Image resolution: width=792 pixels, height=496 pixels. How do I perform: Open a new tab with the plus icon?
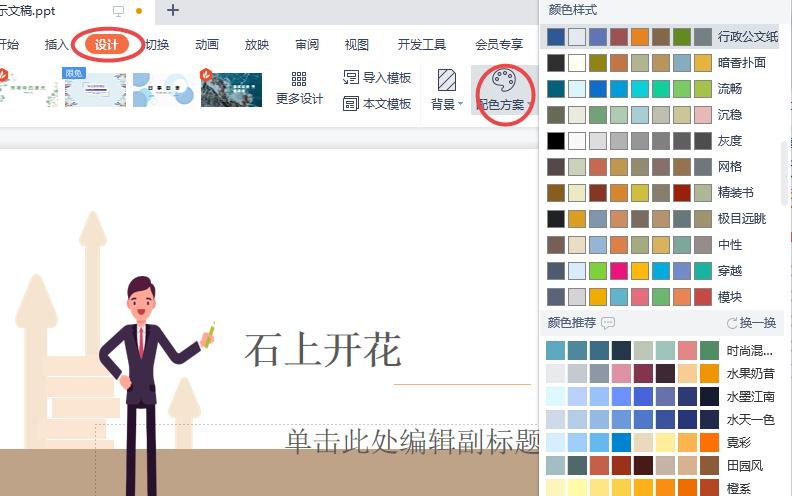click(x=173, y=11)
